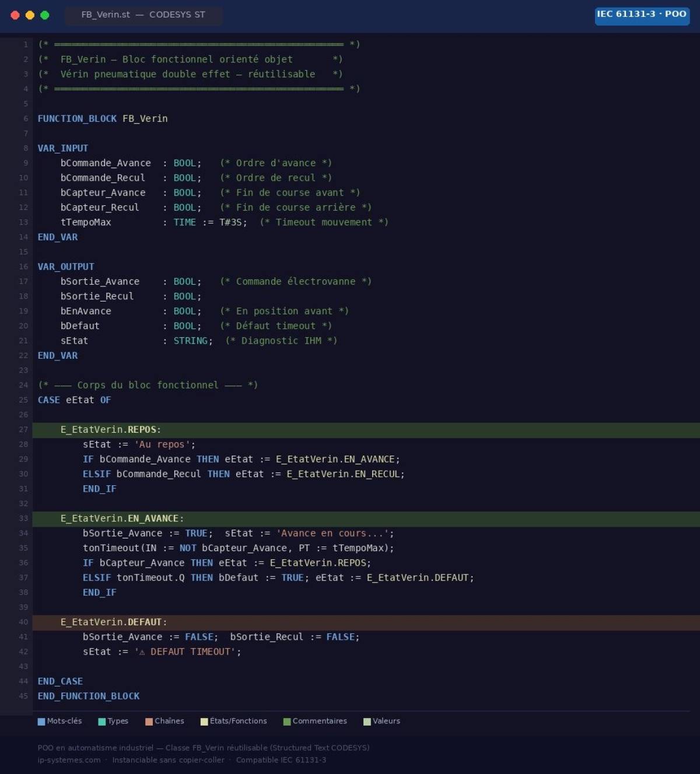The width and height of the screenshot is (700, 774).
Task: Click the pale Valeurs legend swatch
Action: [367, 722]
